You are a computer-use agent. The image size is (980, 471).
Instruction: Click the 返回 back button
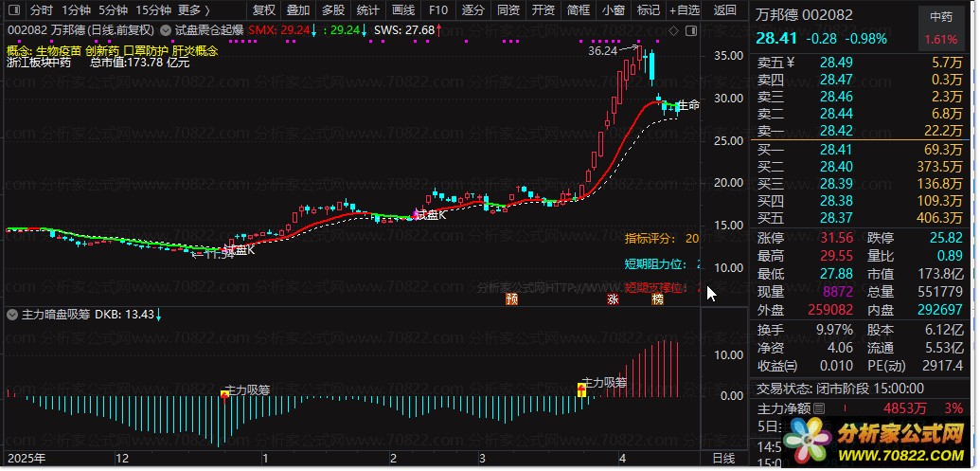point(725,10)
